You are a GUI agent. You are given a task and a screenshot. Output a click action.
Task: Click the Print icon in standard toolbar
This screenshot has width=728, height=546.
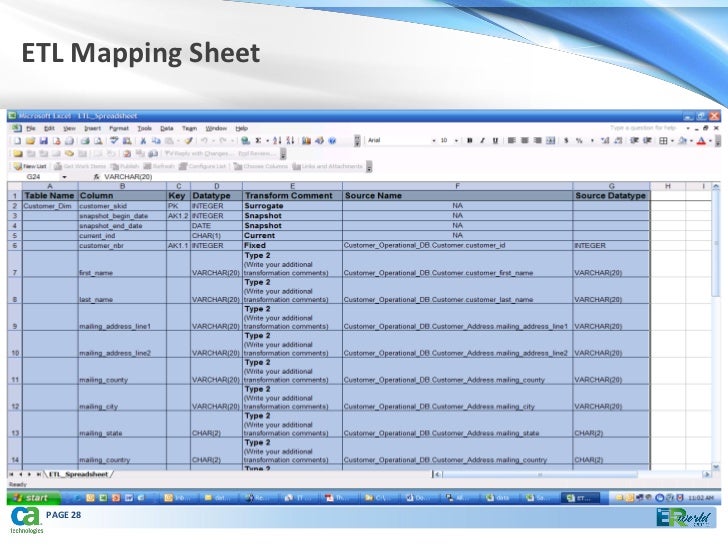pos(85,141)
